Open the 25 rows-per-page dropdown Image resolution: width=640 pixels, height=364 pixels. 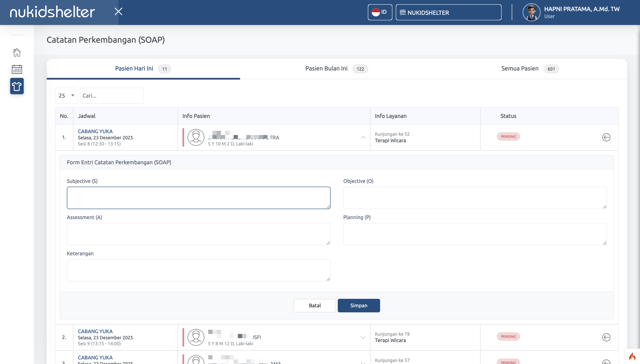pos(66,95)
